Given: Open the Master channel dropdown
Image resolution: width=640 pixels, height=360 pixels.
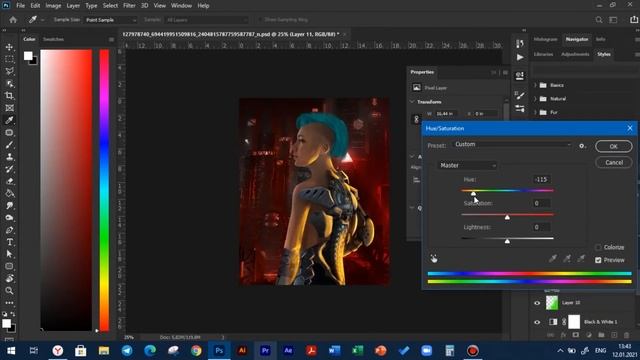Looking at the screenshot, I should click(467, 165).
